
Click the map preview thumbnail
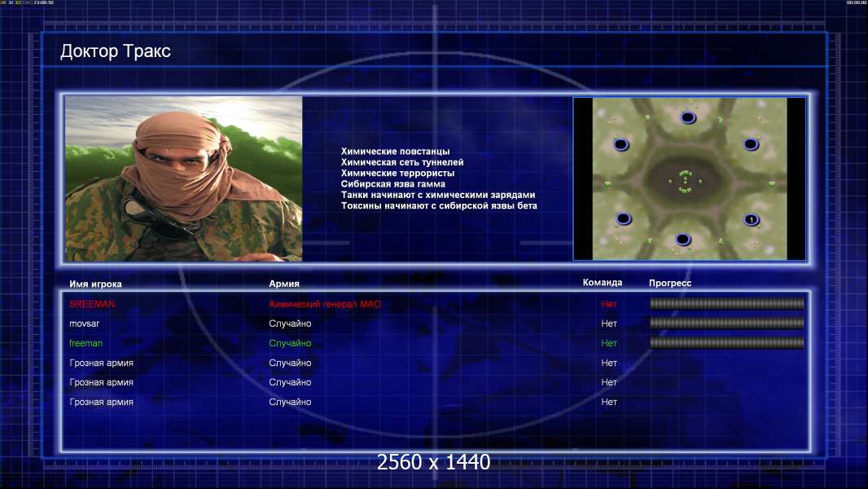click(x=689, y=178)
